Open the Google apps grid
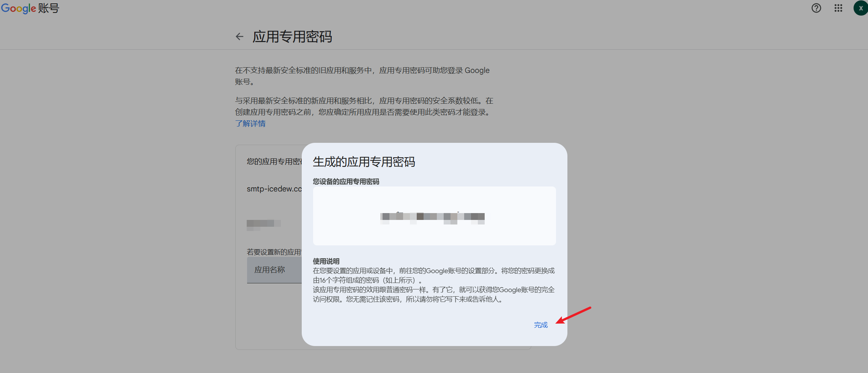 [838, 8]
